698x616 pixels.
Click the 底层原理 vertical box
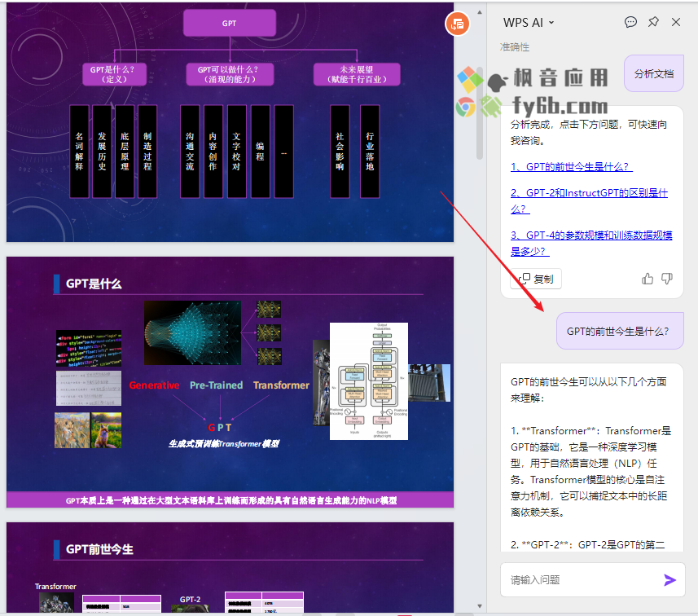coord(125,152)
